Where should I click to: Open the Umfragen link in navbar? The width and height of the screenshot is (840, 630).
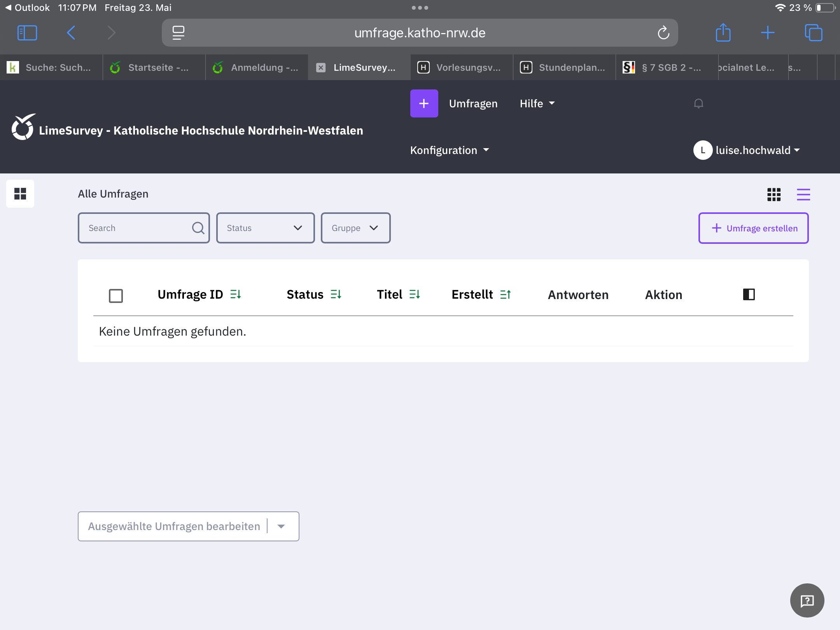coord(473,103)
